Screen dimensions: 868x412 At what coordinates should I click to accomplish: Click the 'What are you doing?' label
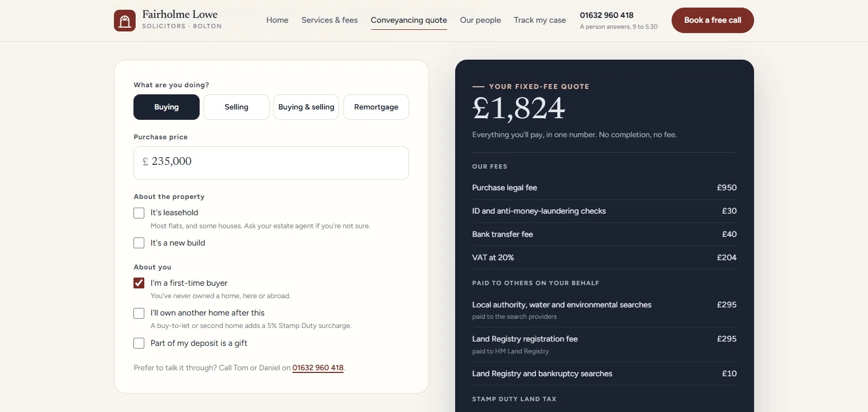click(x=171, y=85)
